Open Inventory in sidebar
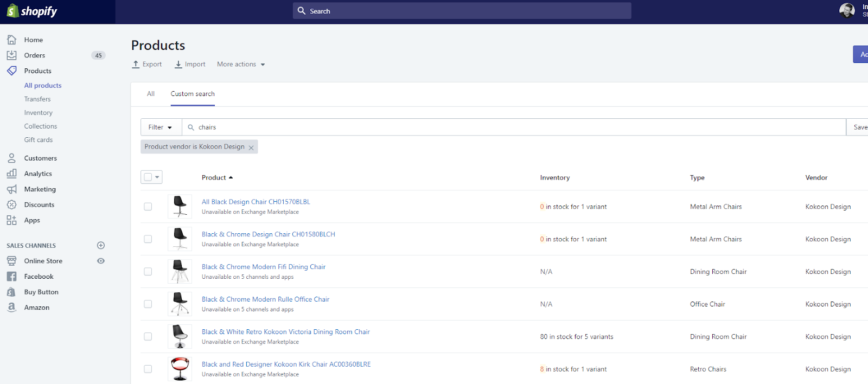Viewport: 868px width, 384px height. (x=39, y=113)
